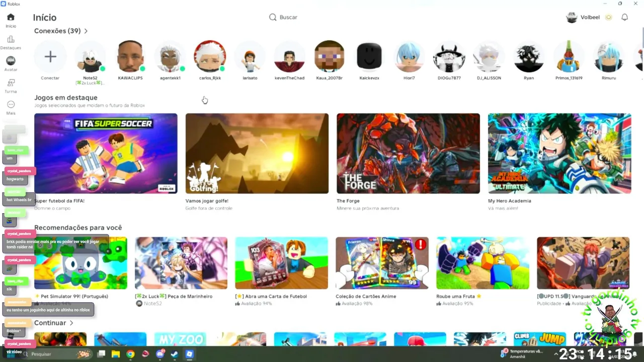Viewport: 644px width, 362px height.
Task: Expand the Continuar section chevron
Action: [71, 323]
